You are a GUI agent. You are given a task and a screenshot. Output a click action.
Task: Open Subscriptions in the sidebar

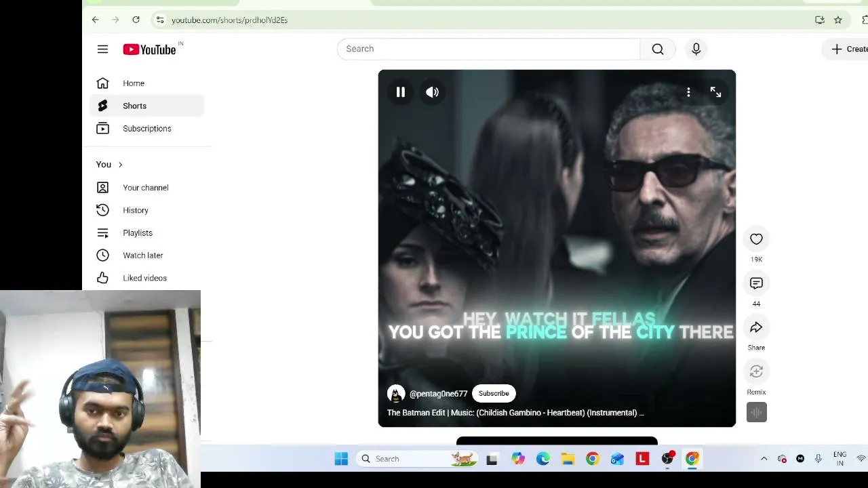coord(146,128)
